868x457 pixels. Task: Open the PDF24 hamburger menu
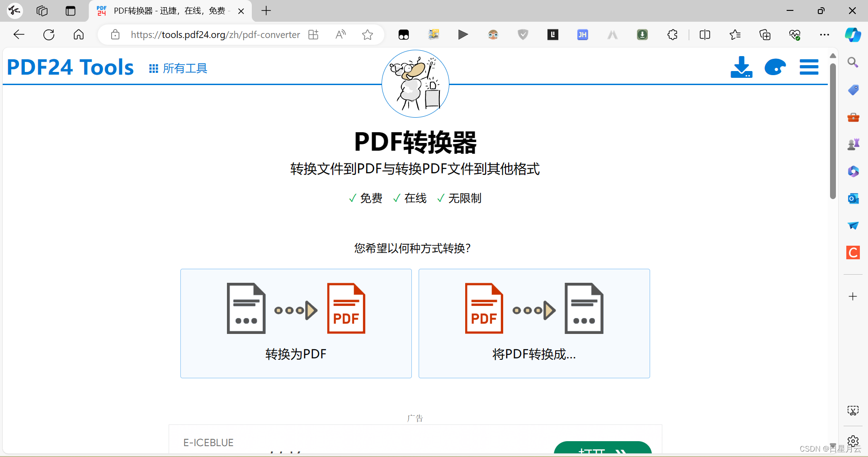pyautogui.click(x=809, y=67)
